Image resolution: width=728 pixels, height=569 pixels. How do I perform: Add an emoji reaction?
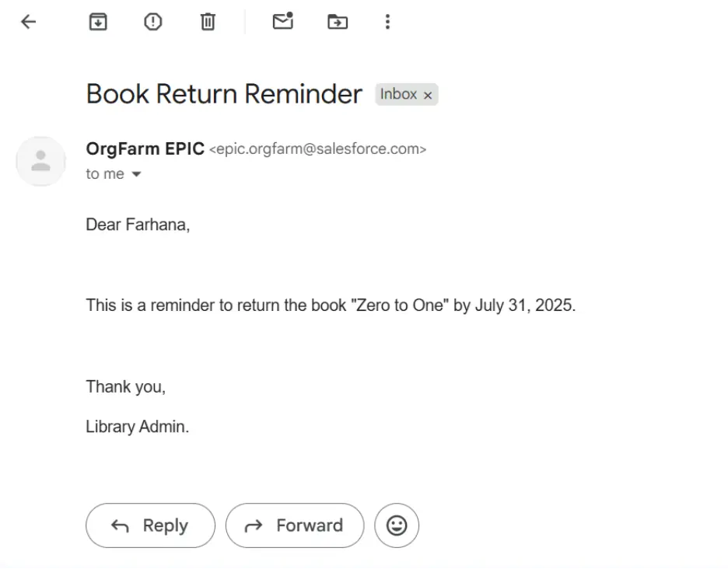(x=397, y=525)
